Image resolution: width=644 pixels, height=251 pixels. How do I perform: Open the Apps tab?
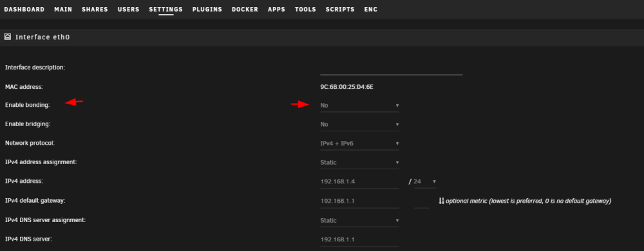coord(276,10)
